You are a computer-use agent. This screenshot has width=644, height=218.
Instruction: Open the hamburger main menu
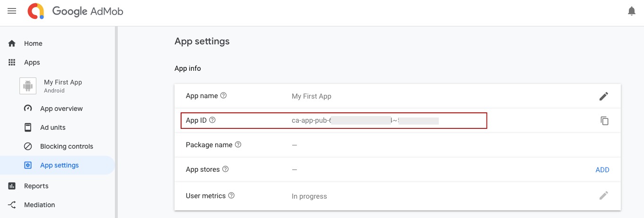(x=12, y=11)
